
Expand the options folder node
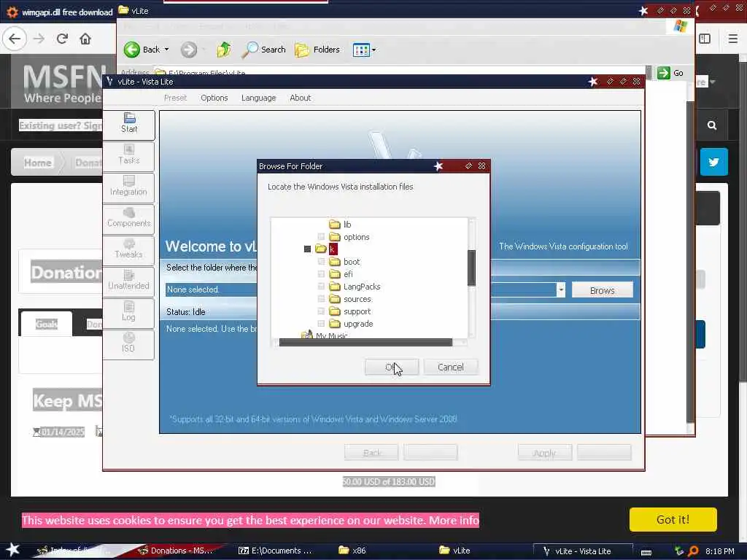(321, 237)
